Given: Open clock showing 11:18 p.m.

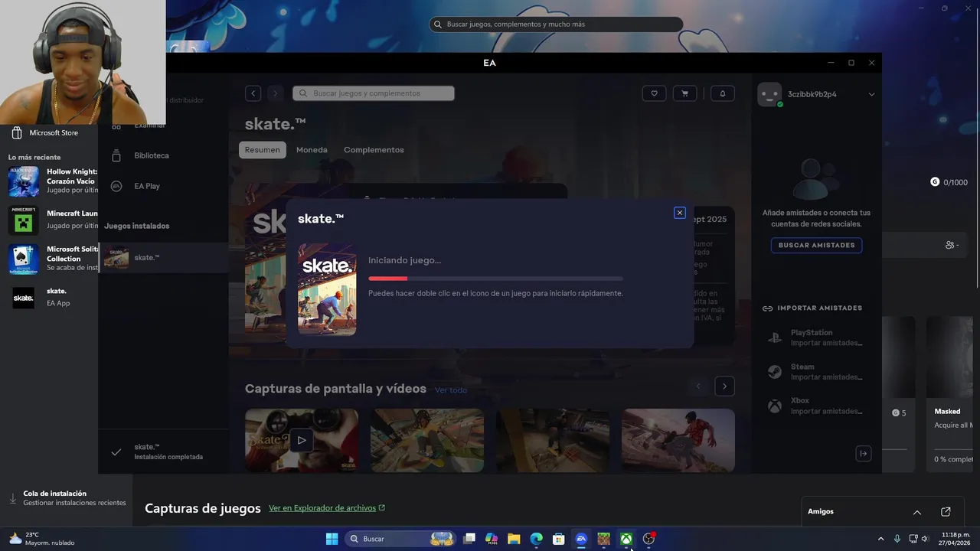Looking at the screenshot, I should [x=955, y=539].
